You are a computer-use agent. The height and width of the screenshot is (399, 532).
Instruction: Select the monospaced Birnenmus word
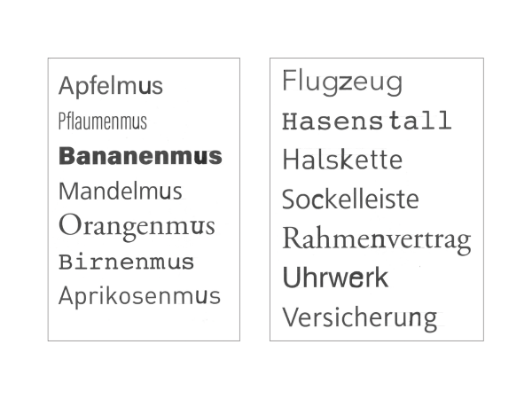tap(126, 262)
